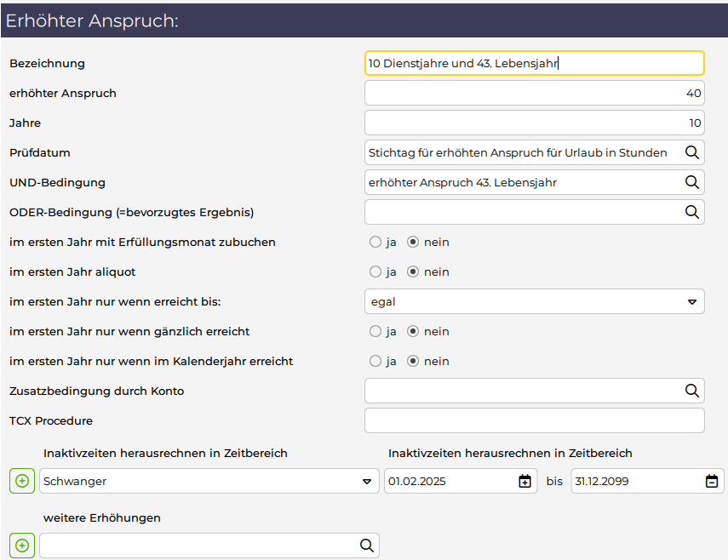Open search for Zusatzbedingung durch Konto
The width and height of the screenshot is (728, 560).
pos(692,391)
